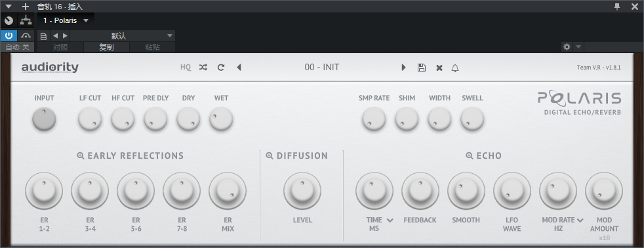Adjust the INPUT knob
The height and width of the screenshot is (248, 644).
(44, 119)
